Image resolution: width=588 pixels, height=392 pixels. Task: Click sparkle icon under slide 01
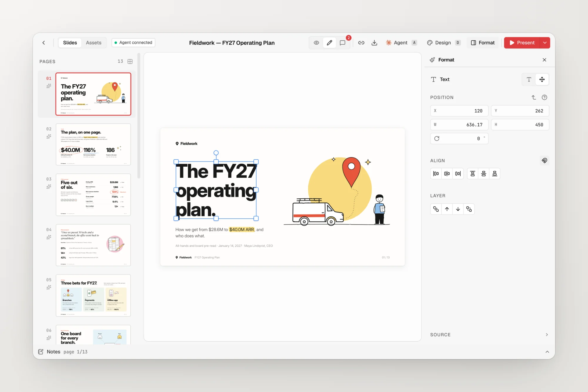[49, 86]
